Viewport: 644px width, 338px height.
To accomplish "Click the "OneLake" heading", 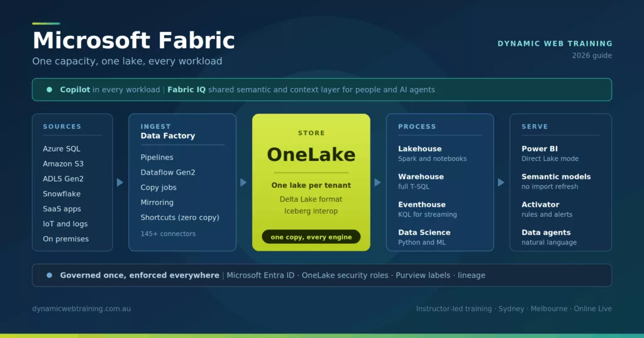I will tap(311, 155).
